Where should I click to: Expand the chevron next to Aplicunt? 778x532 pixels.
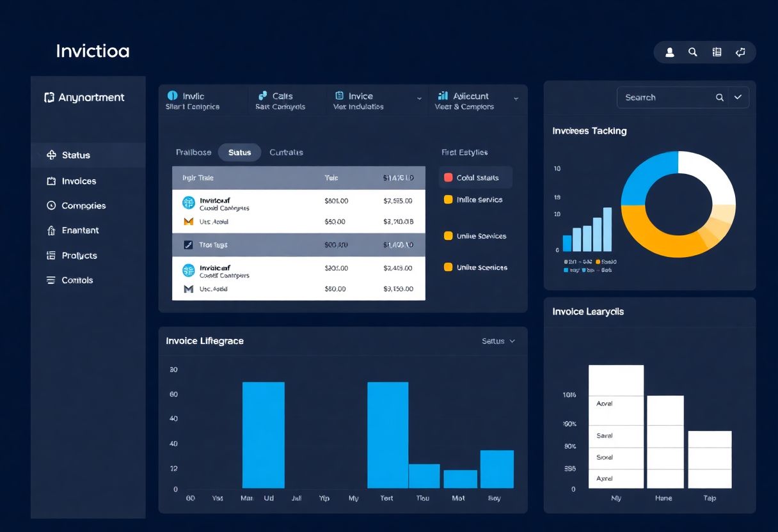pos(516,98)
